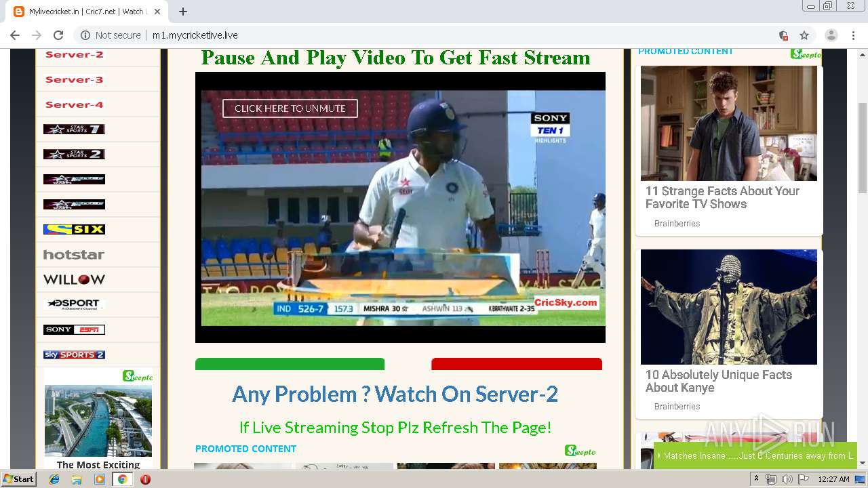The height and width of the screenshot is (488, 868).
Task: Reload the page with the refresh icon
Action: pyautogui.click(x=58, y=35)
